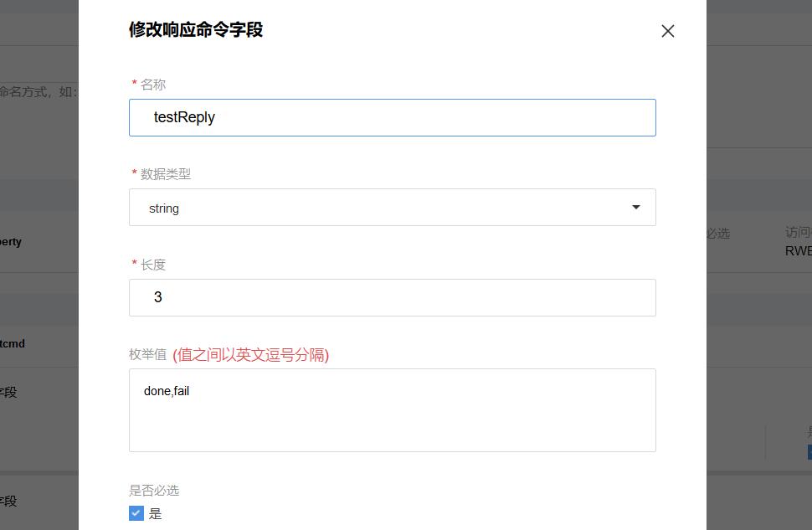This screenshot has width=812, height=530.
Task: Click the 枚举值 textarea with done,fail
Action: 392,410
